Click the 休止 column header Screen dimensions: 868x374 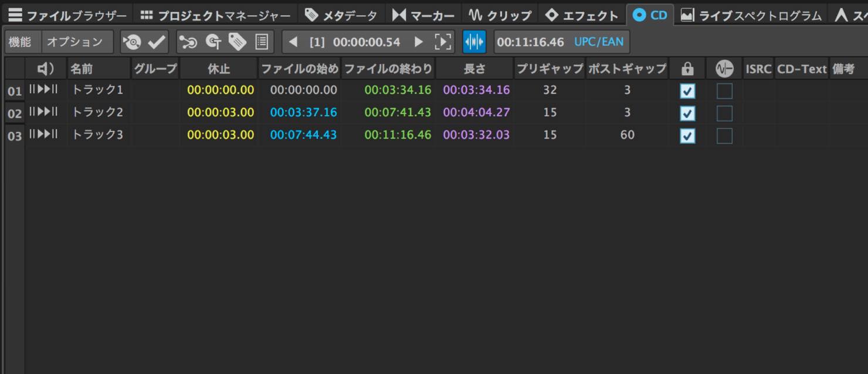click(219, 69)
